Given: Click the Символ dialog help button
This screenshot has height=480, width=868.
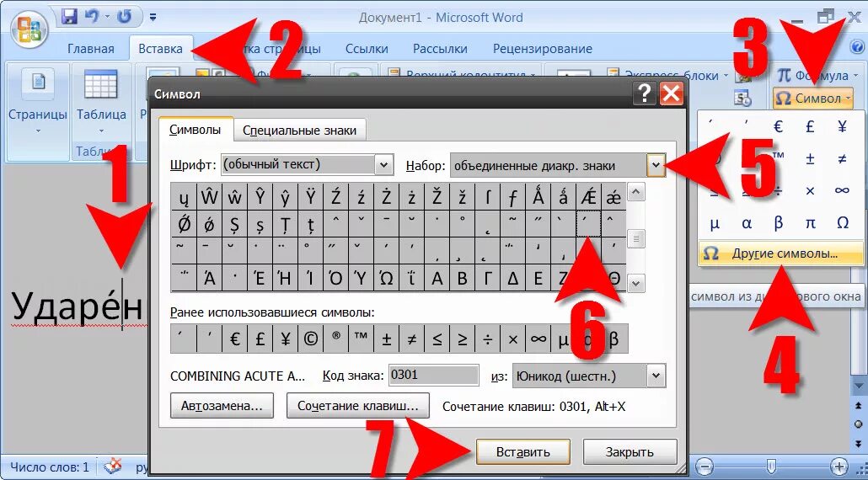Looking at the screenshot, I should click(x=645, y=94).
